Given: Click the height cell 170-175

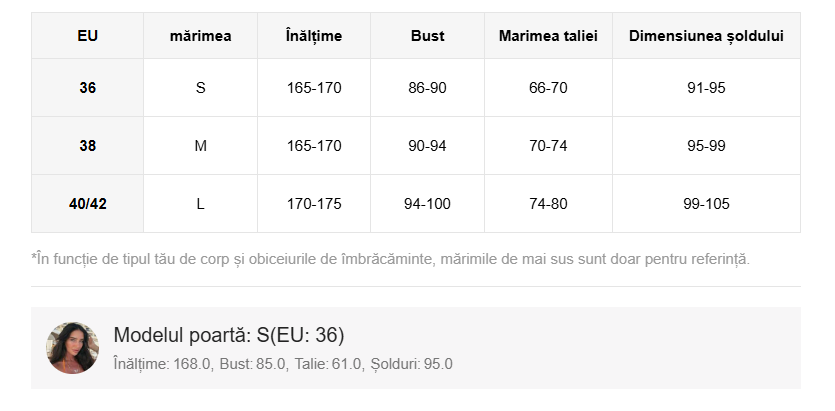Looking at the screenshot, I should [x=314, y=204].
